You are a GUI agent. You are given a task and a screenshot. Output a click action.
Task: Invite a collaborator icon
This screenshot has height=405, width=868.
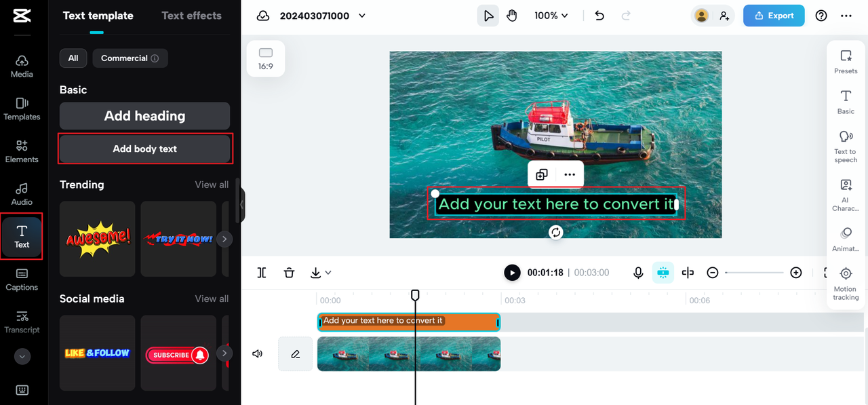click(724, 16)
